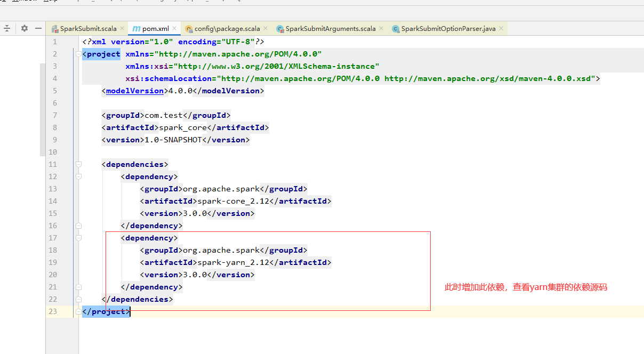The height and width of the screenshot is (354, 644).
Task: Click the 3.0.0 version on line 15
Action: point(195,213)
